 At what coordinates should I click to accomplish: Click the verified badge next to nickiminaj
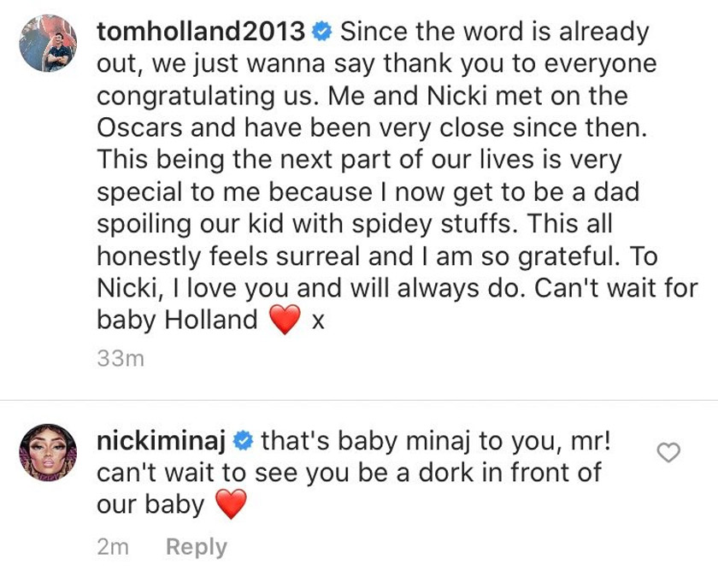tap(242, 438)
